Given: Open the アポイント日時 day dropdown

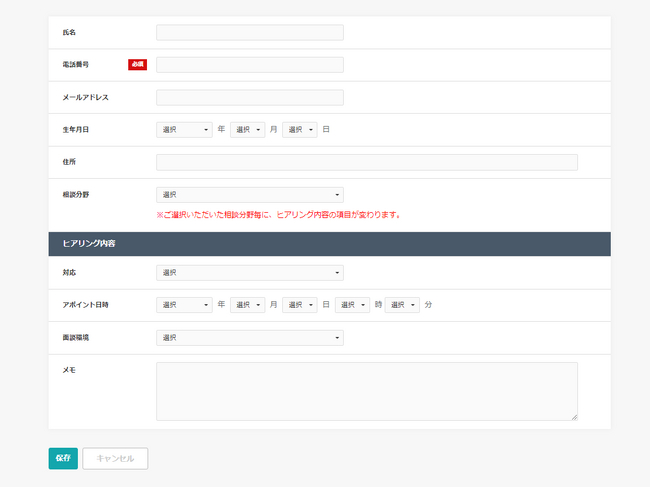Looking at the screenshot, I should (300, 305).
